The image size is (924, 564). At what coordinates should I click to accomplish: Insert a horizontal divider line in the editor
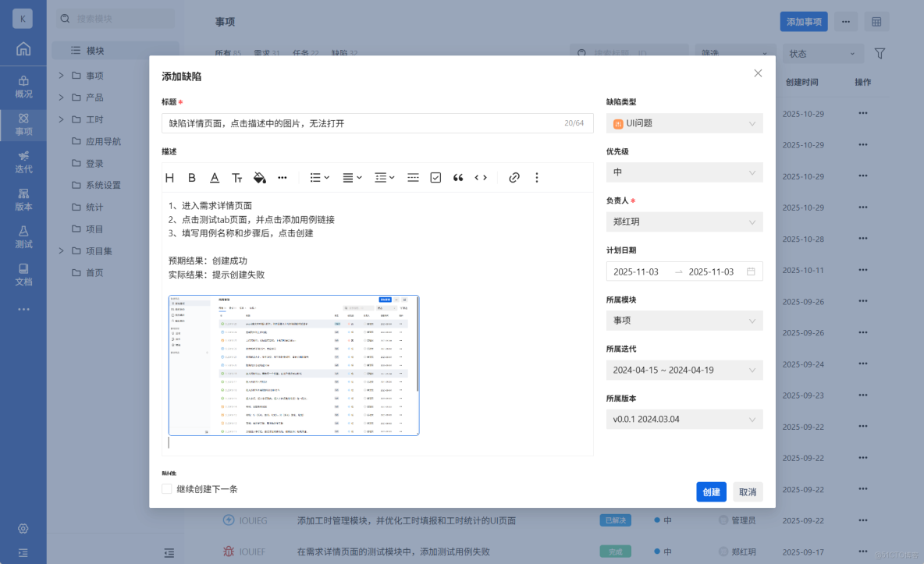[x=413, y=177]
